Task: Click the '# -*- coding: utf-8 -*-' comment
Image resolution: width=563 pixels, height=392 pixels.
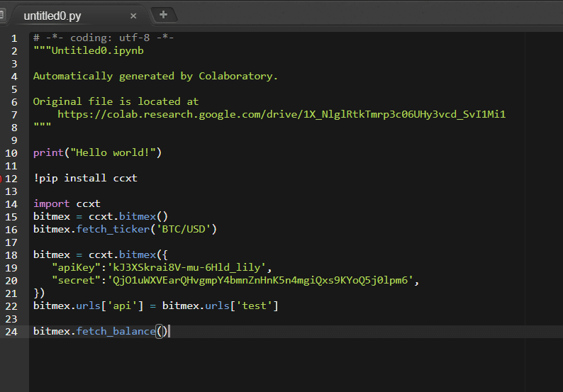Action: coord(104,38)
